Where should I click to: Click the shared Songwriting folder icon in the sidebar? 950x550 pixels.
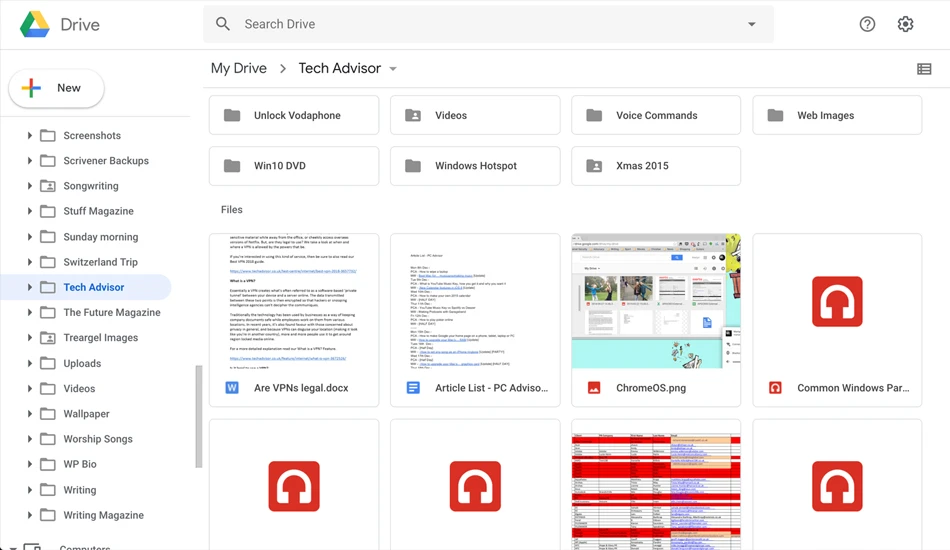coord(48,186)
